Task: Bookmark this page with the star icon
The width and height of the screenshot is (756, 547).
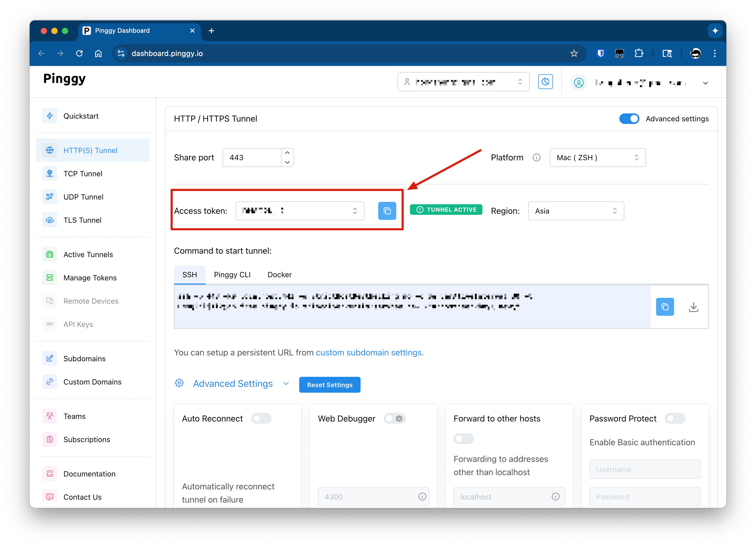Action: [574, 53]
